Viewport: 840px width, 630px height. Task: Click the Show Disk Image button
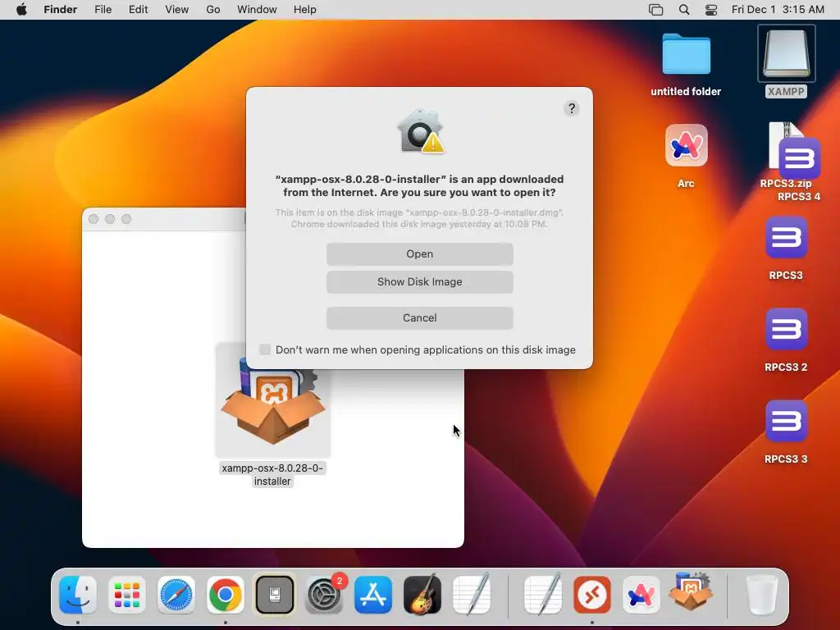click(419, 282)
